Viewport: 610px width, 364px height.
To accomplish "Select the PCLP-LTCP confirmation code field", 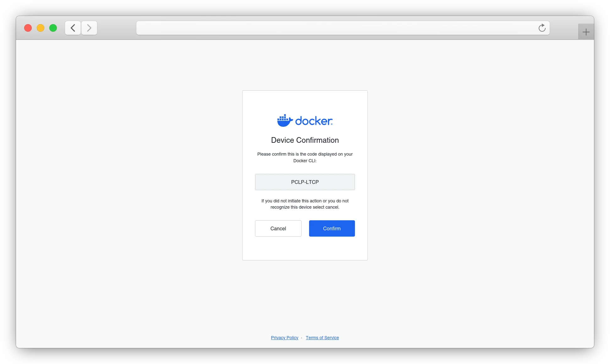I will click(x=305, y=182).
